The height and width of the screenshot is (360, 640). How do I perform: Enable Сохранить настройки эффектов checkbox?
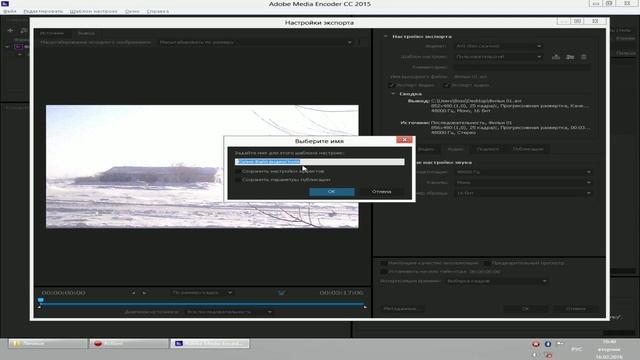pyautogui.click(x=238, y=171)
